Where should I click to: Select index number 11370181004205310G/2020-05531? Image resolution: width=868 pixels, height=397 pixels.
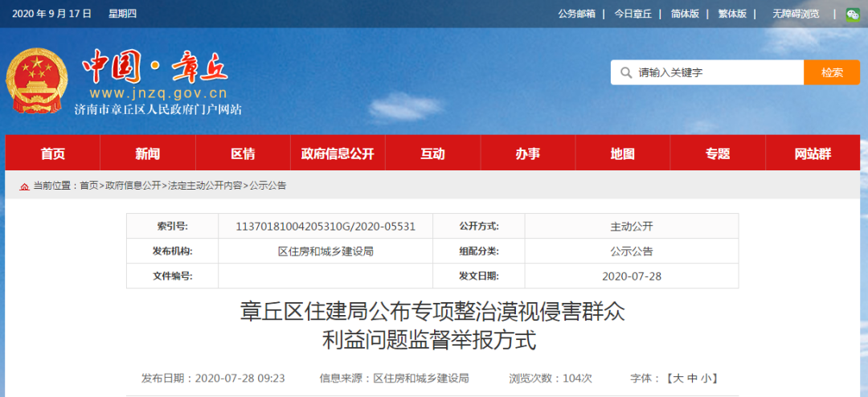(325, 226)
